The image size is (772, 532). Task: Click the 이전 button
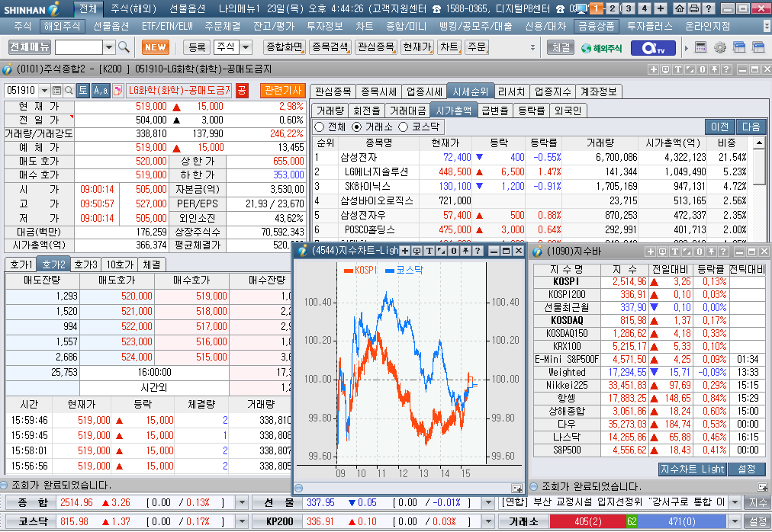coord(719,127)
